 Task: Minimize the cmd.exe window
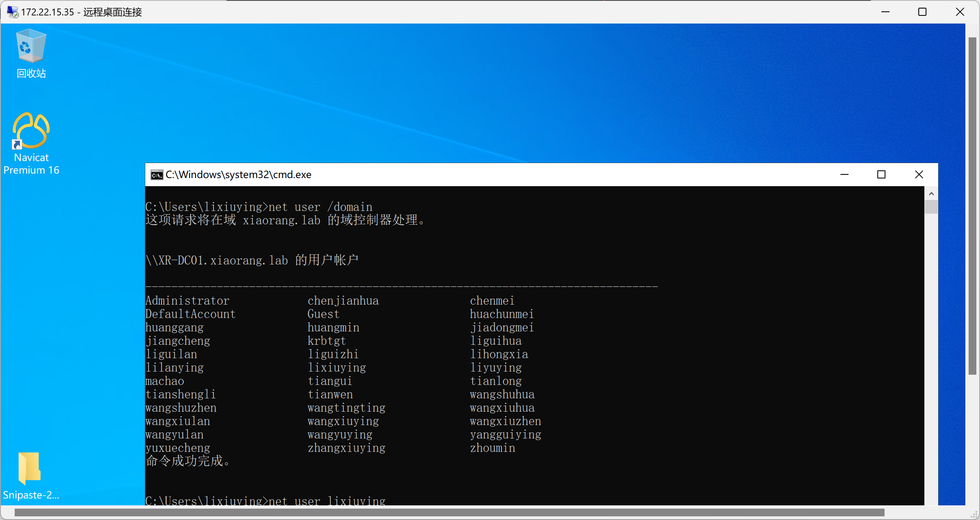[844, 175]
